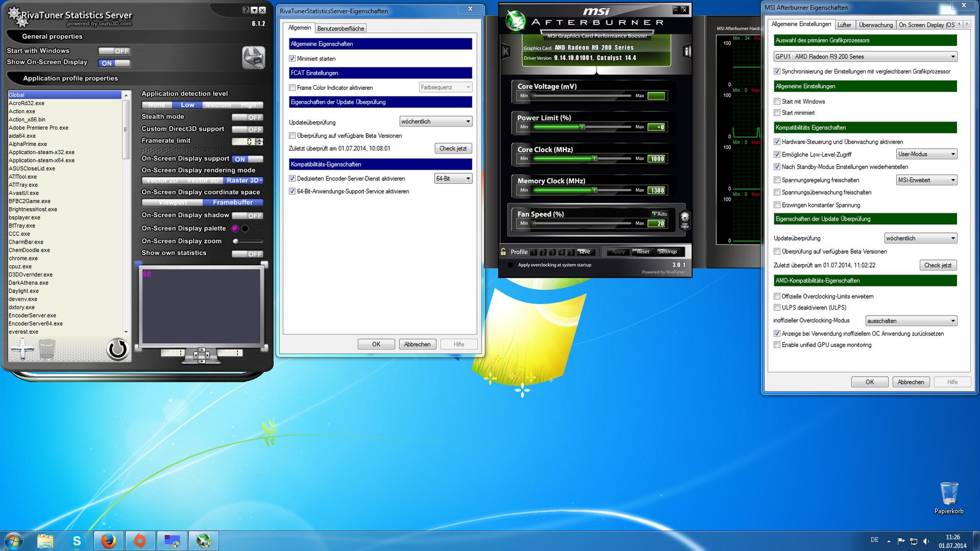Select Afterburner profile slot 5
This screenshot has height=551, width=980.
tap(571, 252)
